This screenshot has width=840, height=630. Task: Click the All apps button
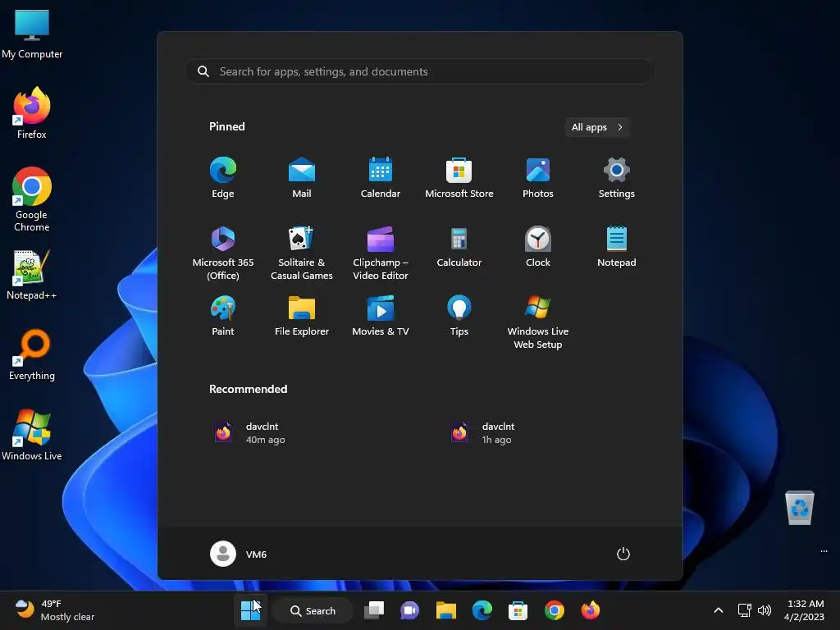coord(597,127)
